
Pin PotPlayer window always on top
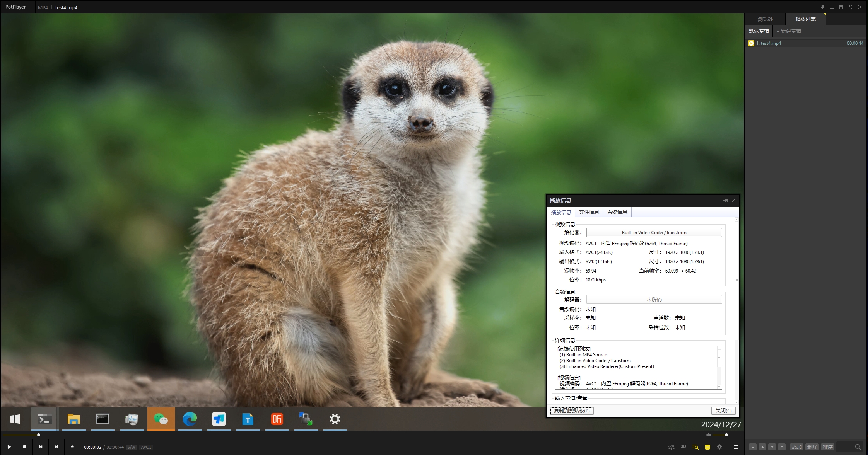pyautogui.click(x=822, y=7)
